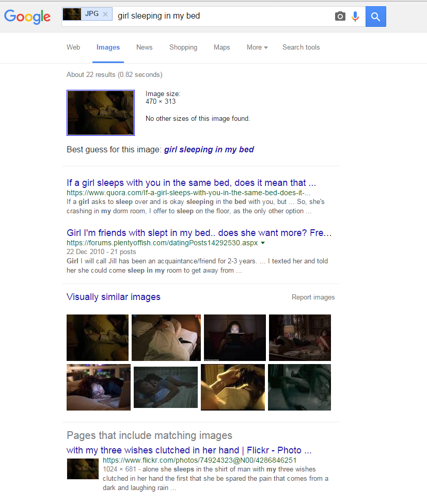Screen dimensions: 427x504
Task: Open best guess link 'girl sleeping in my bed'
Action: coord(209,149)
